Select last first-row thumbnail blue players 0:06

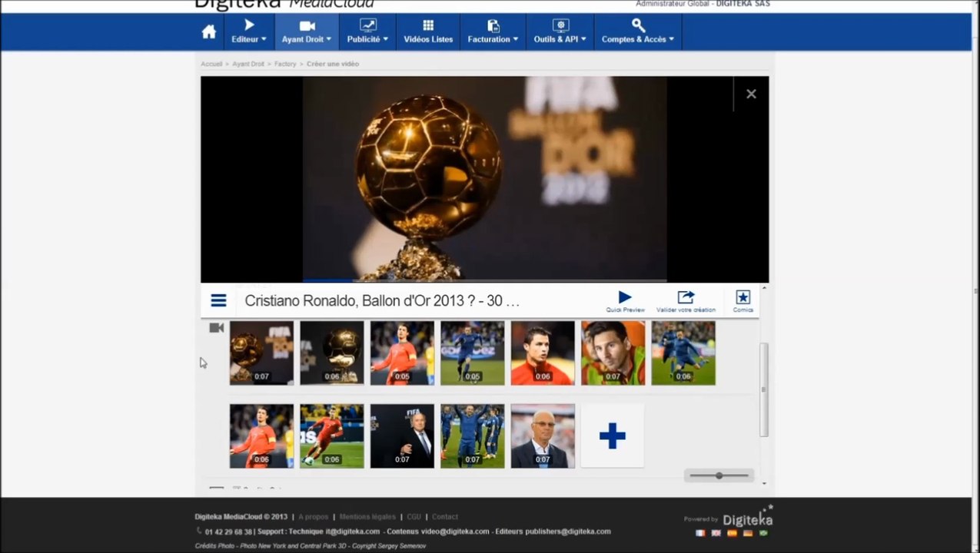point(683,353)
